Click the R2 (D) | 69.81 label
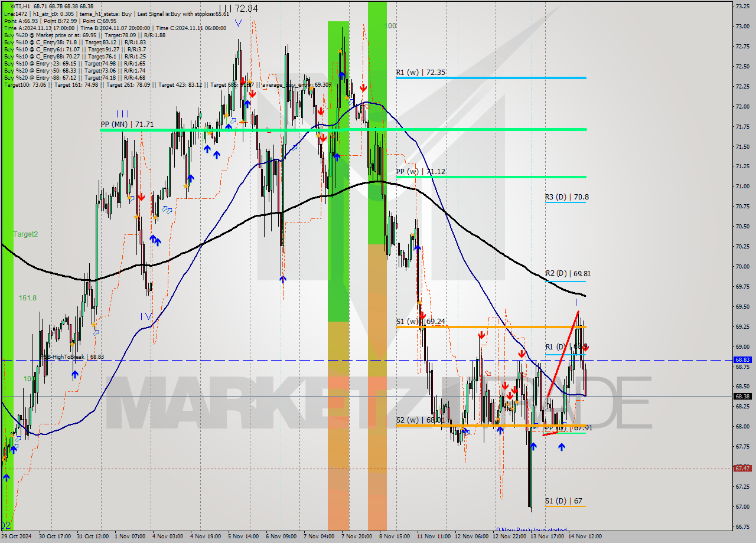Viewport: 756px width, 543px height. (568, 273)
